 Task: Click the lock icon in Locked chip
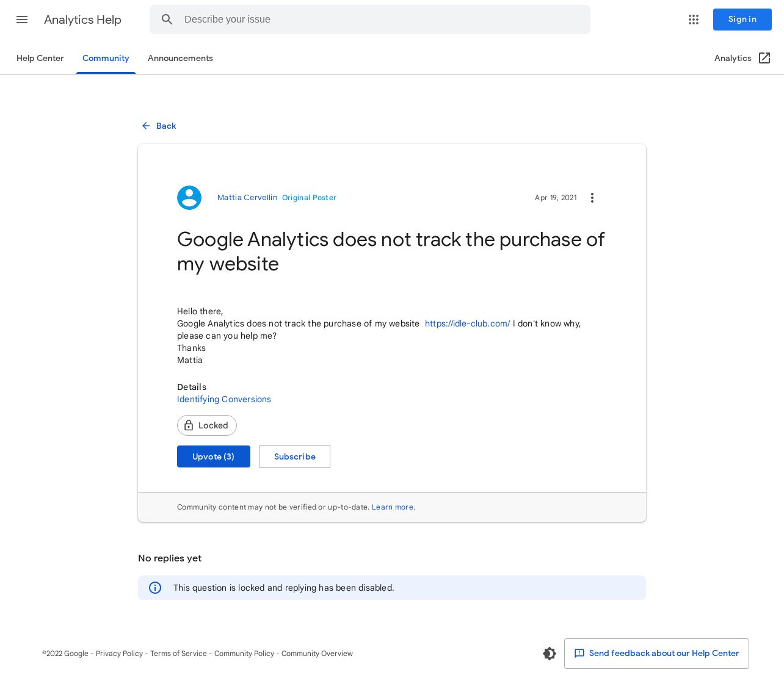point(189,425)
